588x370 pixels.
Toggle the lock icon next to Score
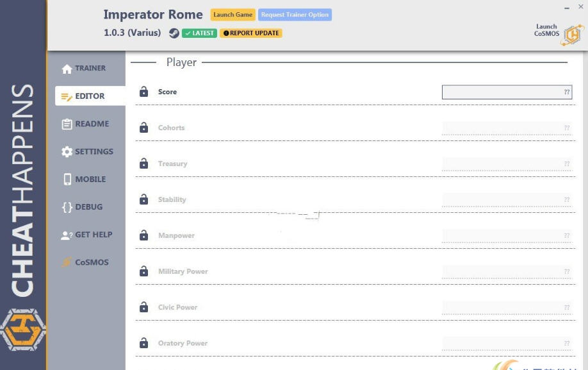pos(143,92)
